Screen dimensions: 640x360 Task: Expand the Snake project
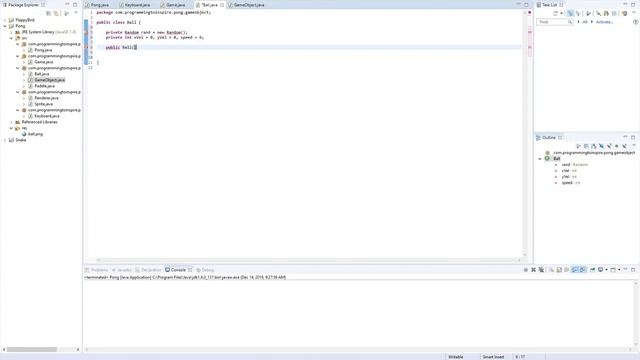click(5, 140)
